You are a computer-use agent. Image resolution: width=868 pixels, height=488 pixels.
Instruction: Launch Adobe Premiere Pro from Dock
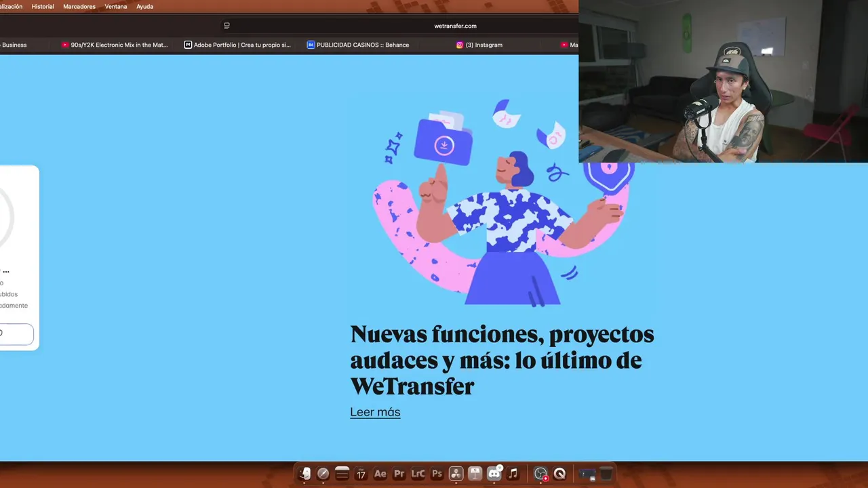399,474
